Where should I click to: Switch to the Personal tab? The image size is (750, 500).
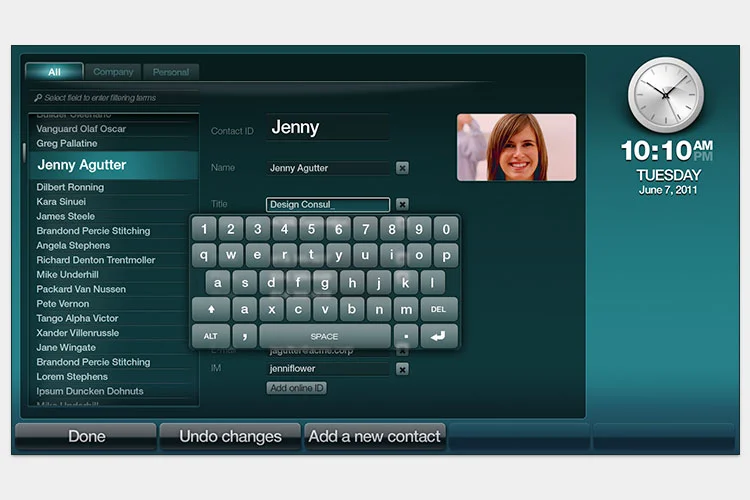click(x=171, y=72)
